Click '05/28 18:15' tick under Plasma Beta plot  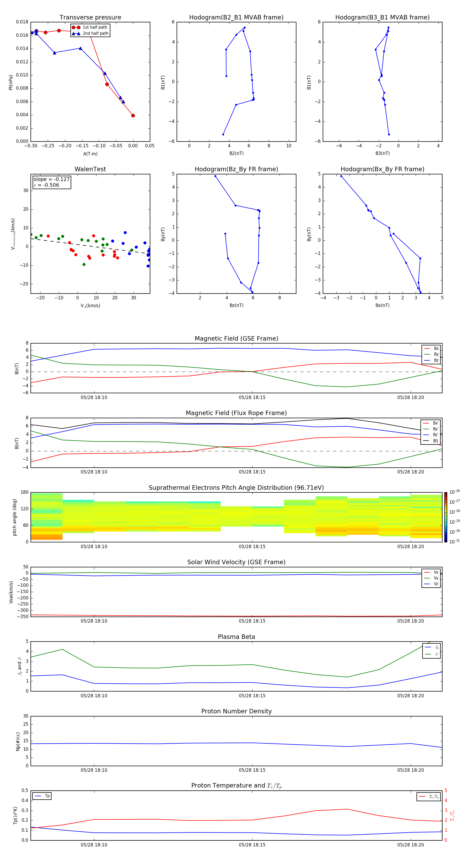click(x=252, y=696)
